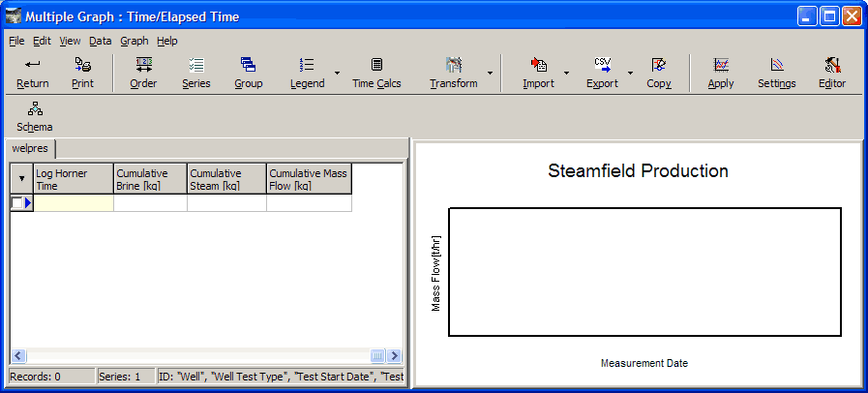The image size is (868, 393).
Task: Close the Multiple Graph window
Action: tap(852, 16)
